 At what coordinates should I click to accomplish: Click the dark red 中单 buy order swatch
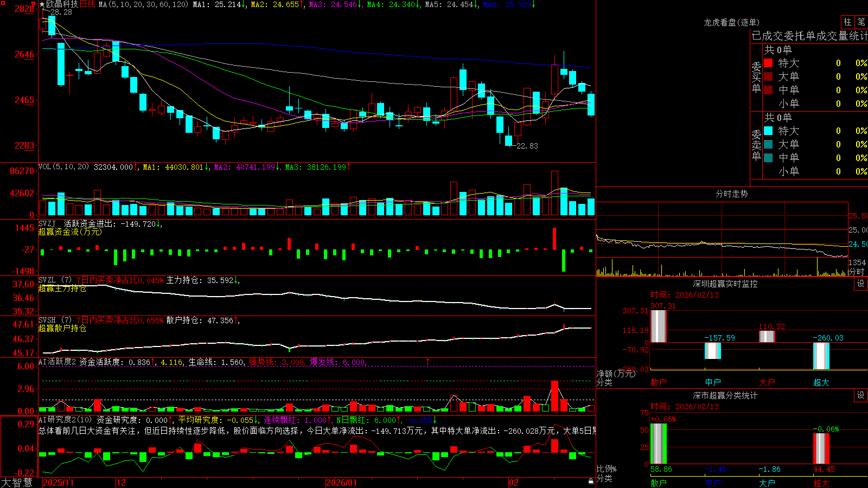(x=768, y=89)
